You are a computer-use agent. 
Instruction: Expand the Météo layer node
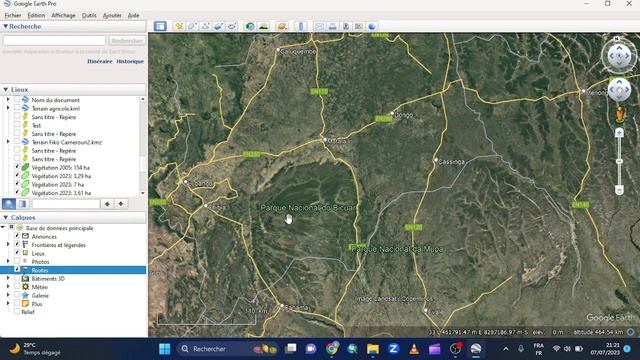(x=8, y=287)
